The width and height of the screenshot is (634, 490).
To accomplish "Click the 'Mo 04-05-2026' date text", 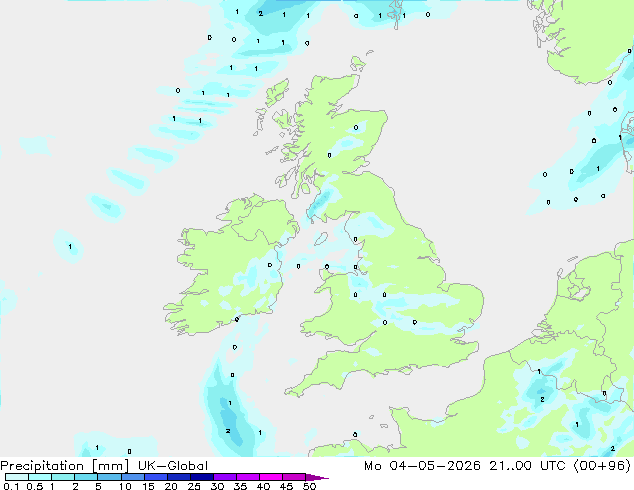I will click(x=422, y=466).
